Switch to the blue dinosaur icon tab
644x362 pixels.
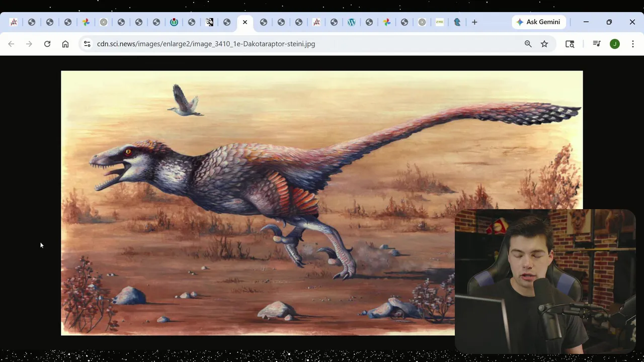click(x=457, y=22)
